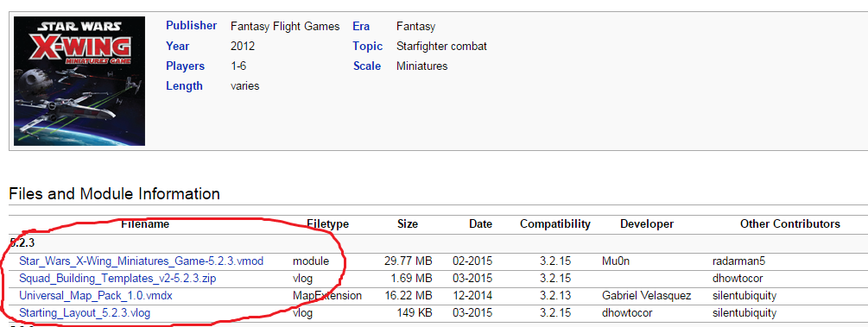Click the Era label
868x327 pixels.
[x=361, y=26]
